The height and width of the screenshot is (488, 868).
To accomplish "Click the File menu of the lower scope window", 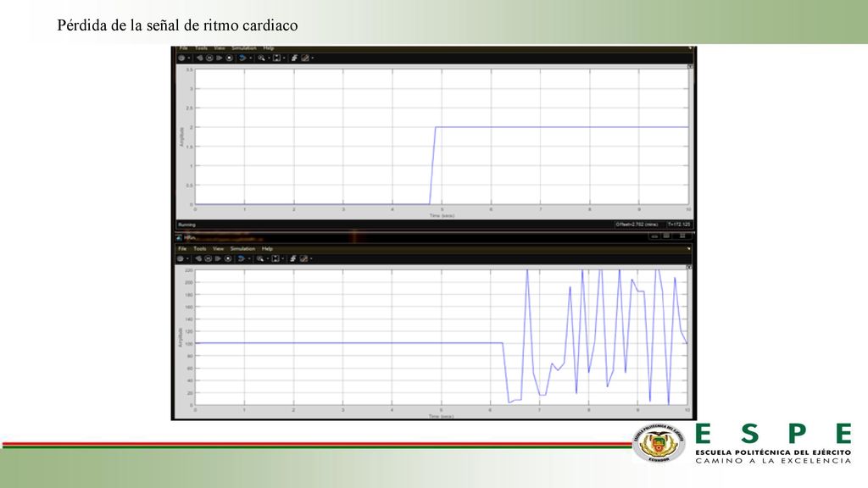I will pyautogui.click(x=182, y=249).
